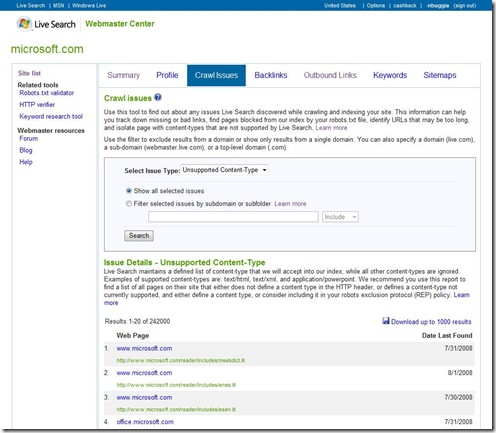Open the Blog link
Viewport: 496px width, 433px height.
pos(26,150)
